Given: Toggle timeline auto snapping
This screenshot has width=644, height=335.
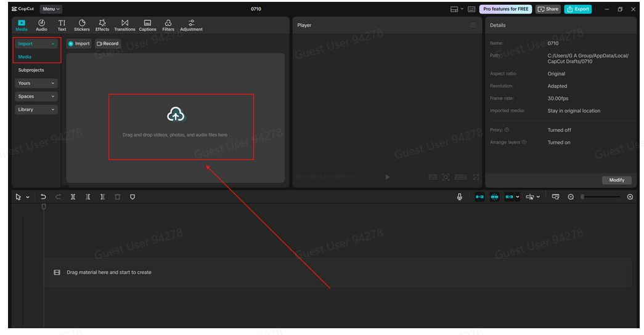Looking at the screenshot, I should 494,197.
